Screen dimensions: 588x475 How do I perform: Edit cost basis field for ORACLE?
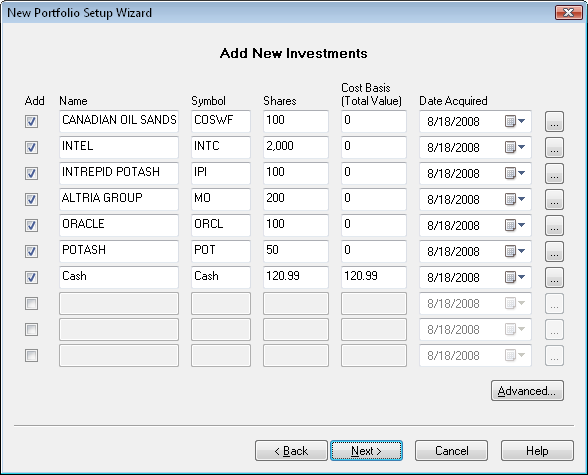click(374, 225)
